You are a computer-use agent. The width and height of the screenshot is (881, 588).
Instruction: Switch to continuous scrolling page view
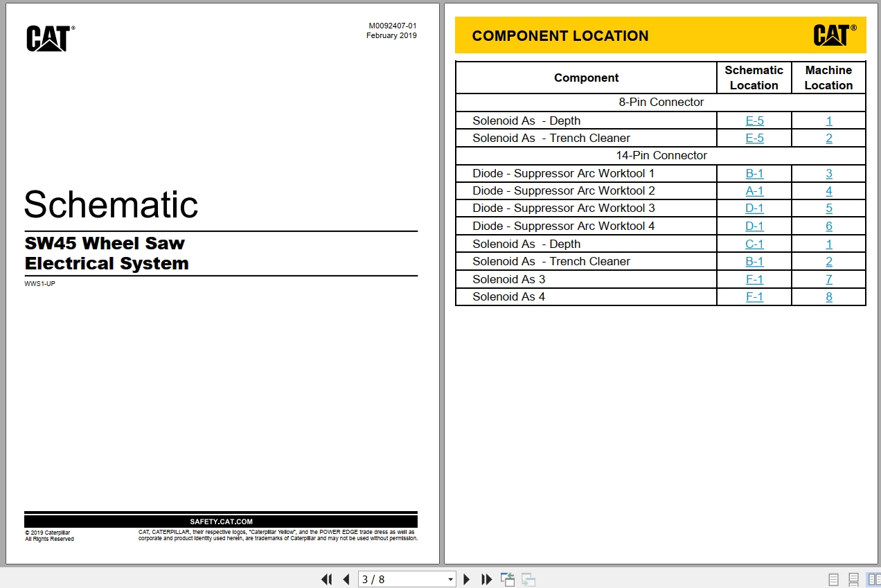(853, 580)
